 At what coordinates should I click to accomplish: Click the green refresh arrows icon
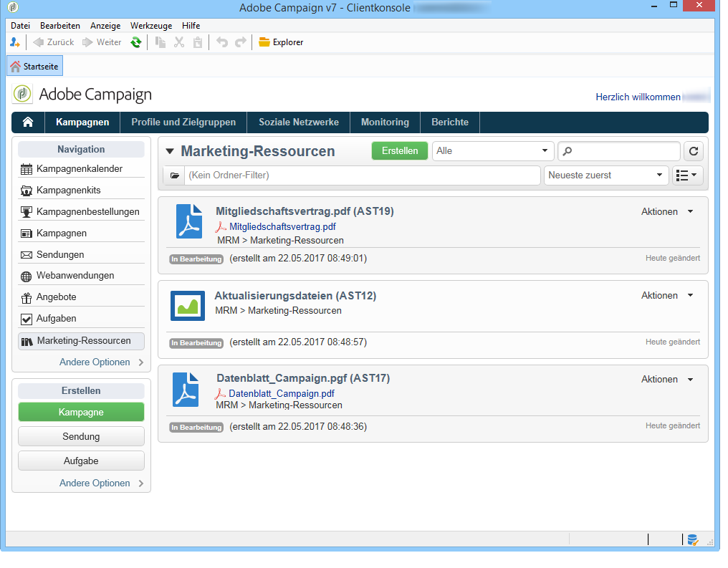(136, 42)
